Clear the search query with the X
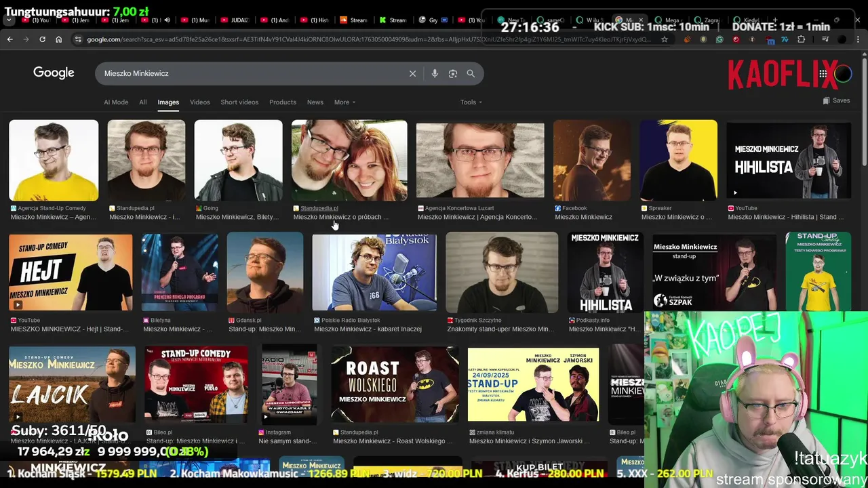868x488 pixels. [x=412, y=73]
